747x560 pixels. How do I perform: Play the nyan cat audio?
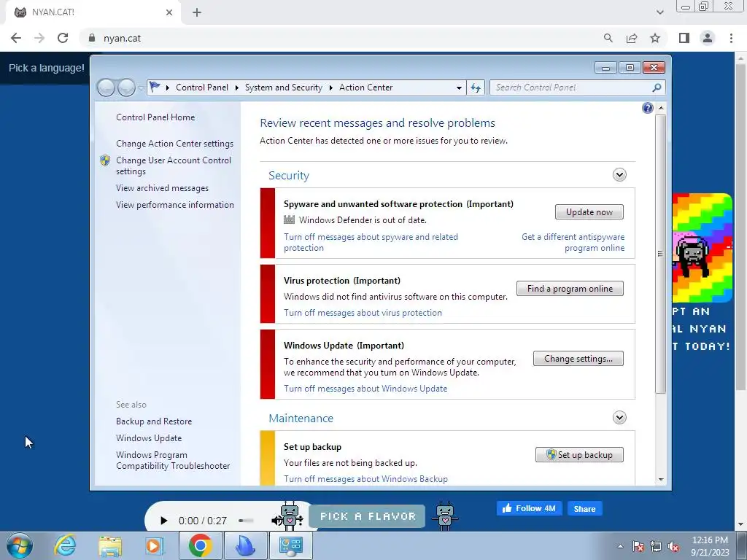click(x=163, y=521)
